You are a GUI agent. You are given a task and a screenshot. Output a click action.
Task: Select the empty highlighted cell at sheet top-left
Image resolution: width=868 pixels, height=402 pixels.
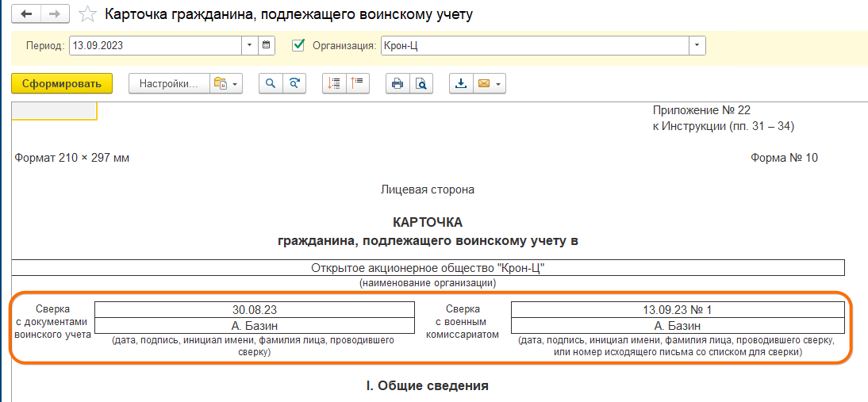coord(54,111)
